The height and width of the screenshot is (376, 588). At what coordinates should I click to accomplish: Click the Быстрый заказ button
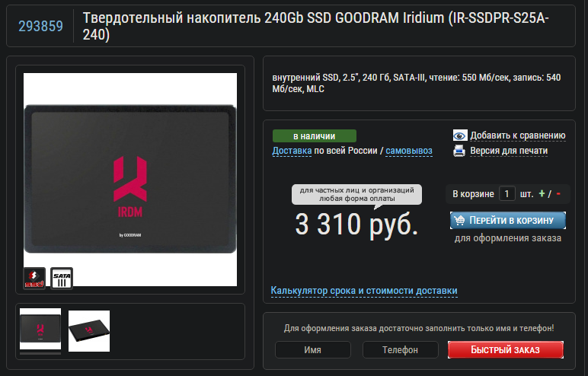(506, 350)
